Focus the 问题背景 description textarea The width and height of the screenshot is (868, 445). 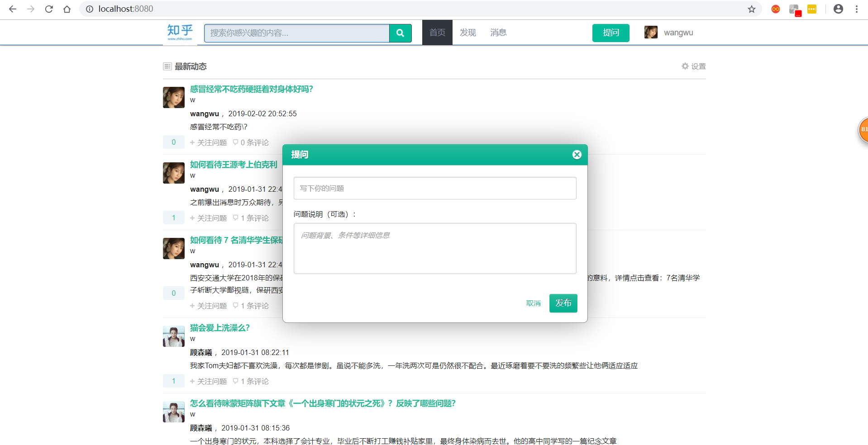click(435, 248)
